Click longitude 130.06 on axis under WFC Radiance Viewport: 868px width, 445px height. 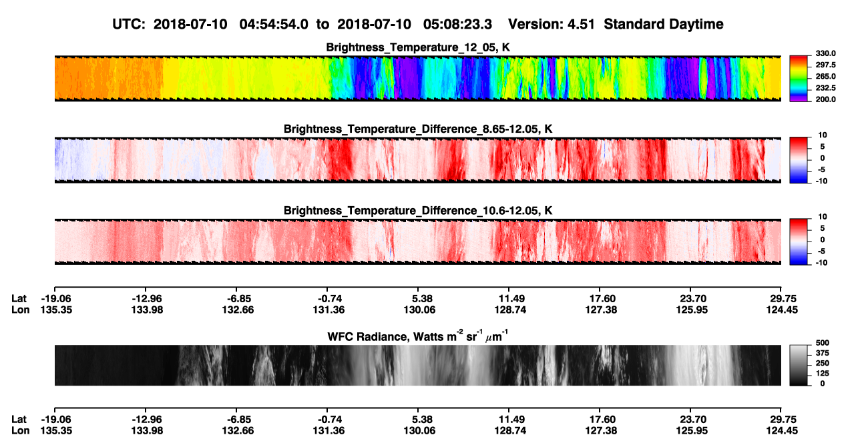tap(419, 431)
